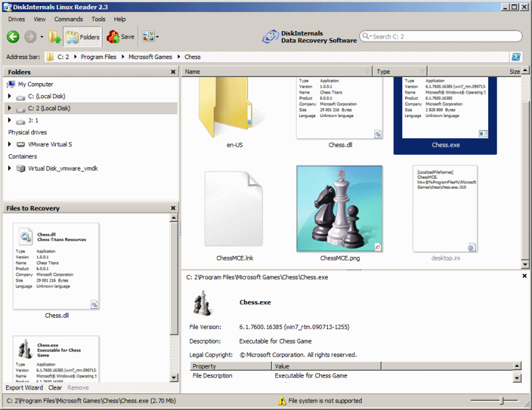
Task: Click the Property column header
Action: tap(231, 366)
